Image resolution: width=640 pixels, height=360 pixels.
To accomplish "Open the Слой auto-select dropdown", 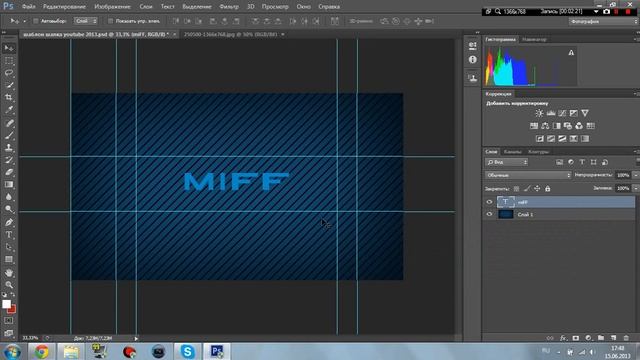I will [85, 21].
